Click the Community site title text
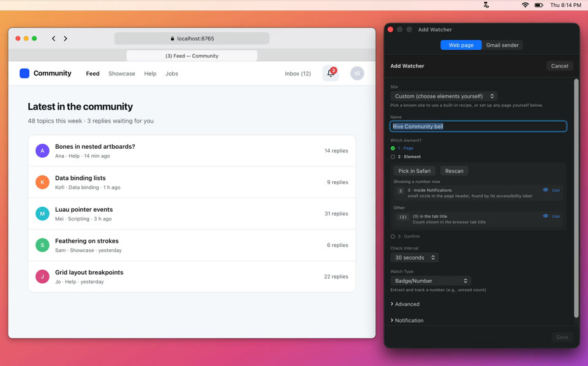The height and width of the screenshot is (366, 588). click(52, 73)
